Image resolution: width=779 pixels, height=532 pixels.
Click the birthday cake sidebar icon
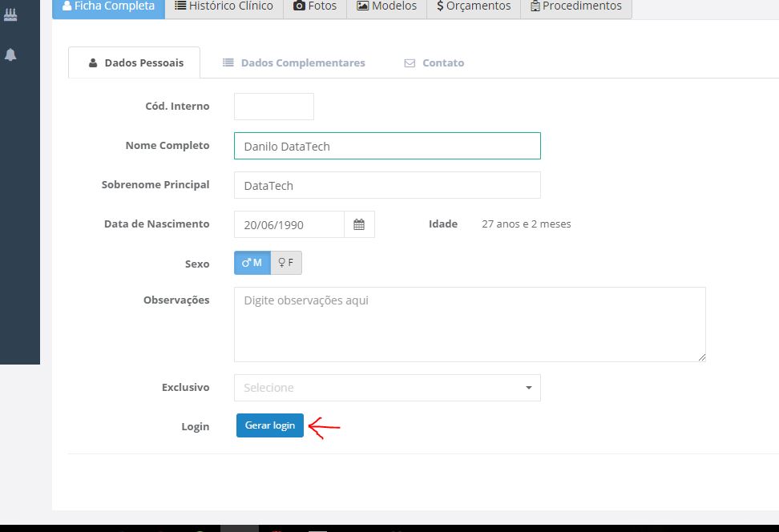[10, 14]
